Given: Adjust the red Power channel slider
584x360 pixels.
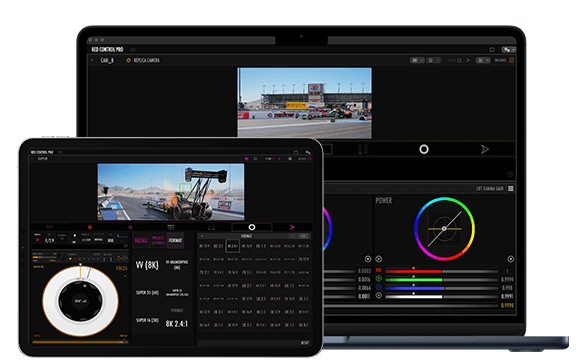Looking at the screenshot, I should coord(442,271).
